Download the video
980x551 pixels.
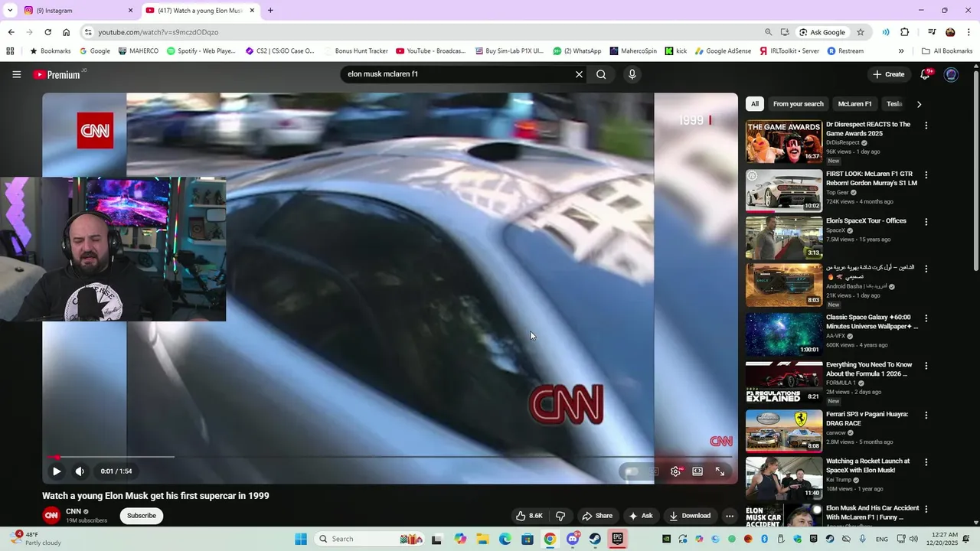690,516
